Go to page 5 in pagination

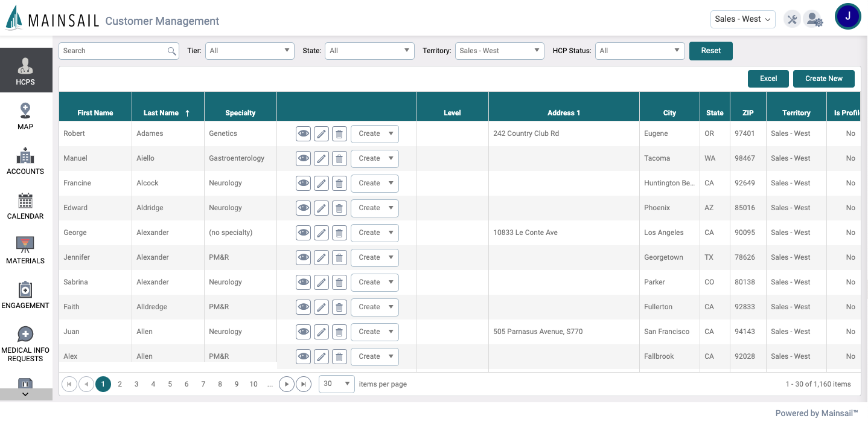click(x=170, y=384)
